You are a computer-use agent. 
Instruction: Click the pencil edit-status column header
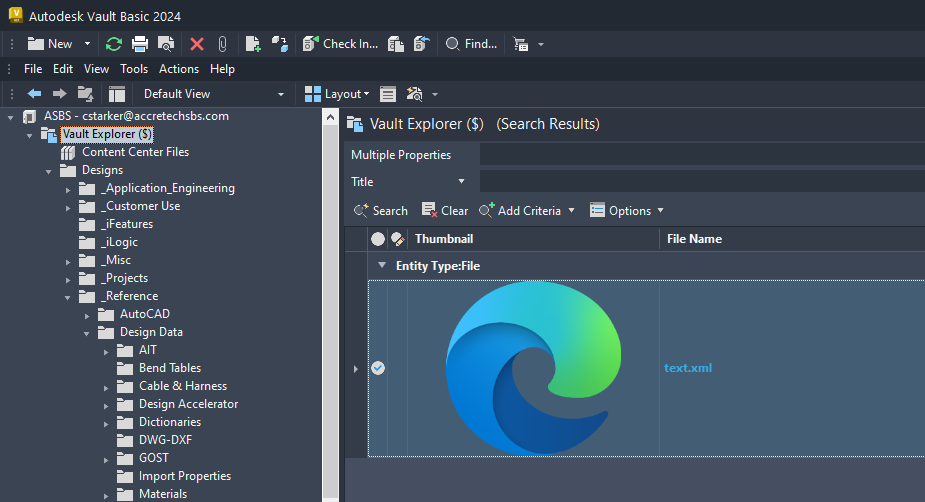click(398, 239)
